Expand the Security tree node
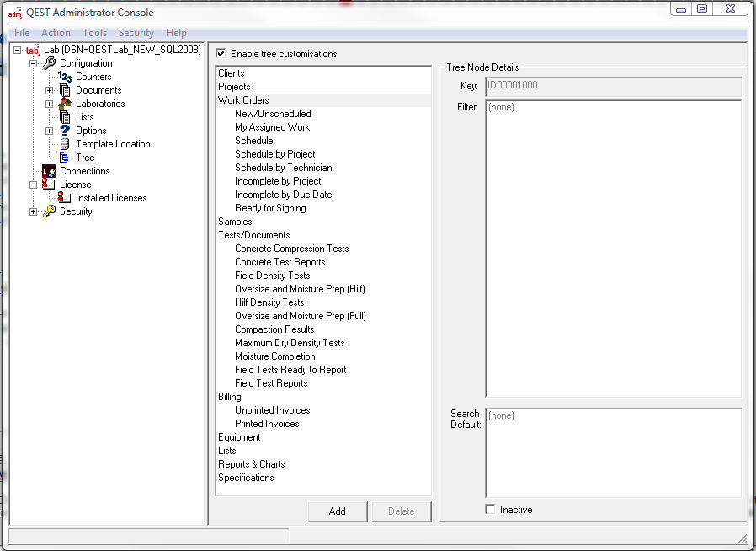 [34, 211]
